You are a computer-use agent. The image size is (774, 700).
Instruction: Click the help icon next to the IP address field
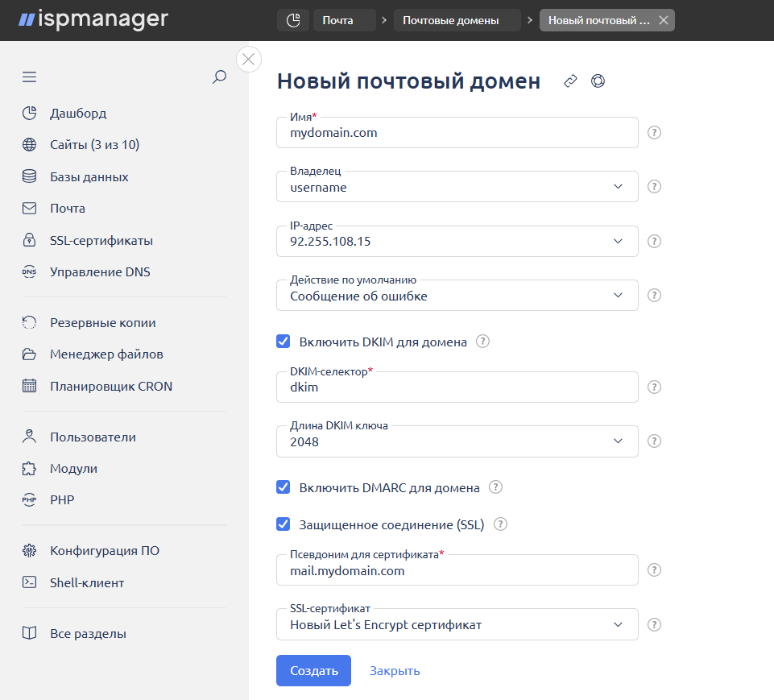654,241
